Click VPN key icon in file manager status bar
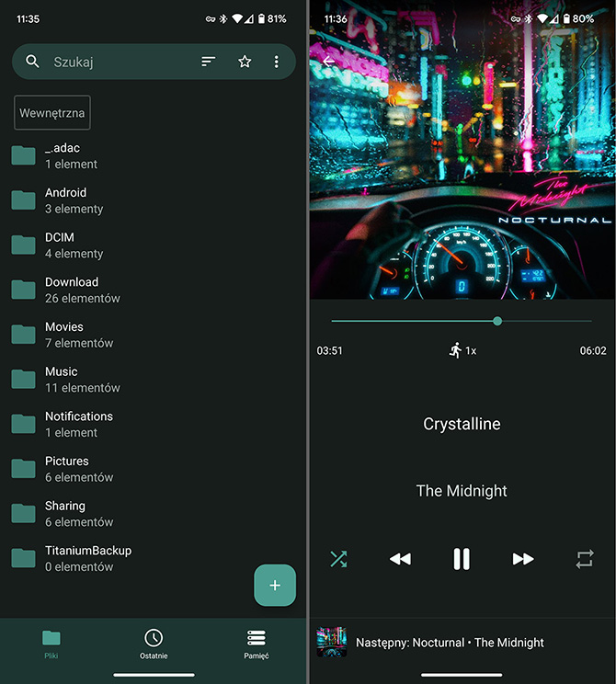The width and height of the screenshot is (616, 684). coord(211,18)
